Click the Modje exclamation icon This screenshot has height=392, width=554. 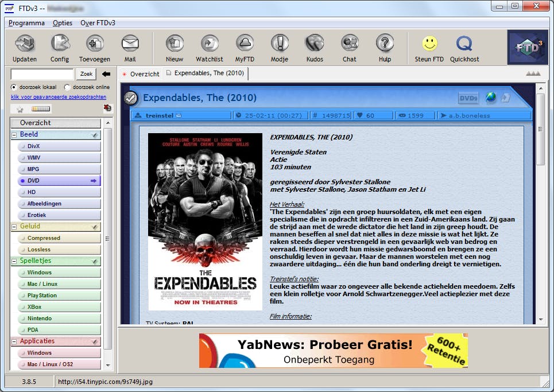(280, 44)
